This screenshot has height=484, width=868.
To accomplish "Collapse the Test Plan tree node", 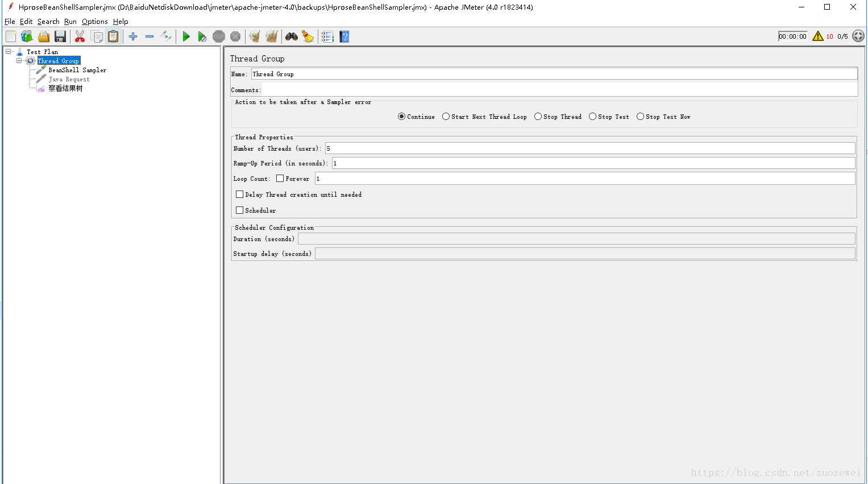I will (9, 51).
